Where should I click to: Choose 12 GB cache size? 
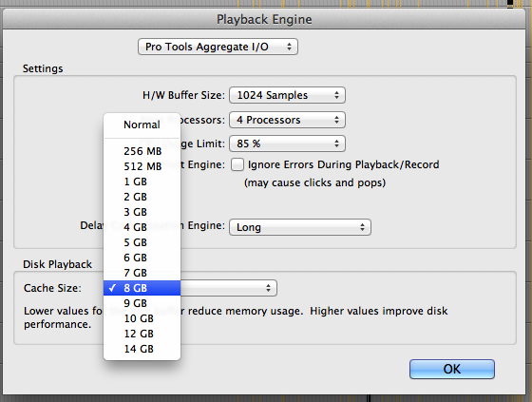pos(142,334)
